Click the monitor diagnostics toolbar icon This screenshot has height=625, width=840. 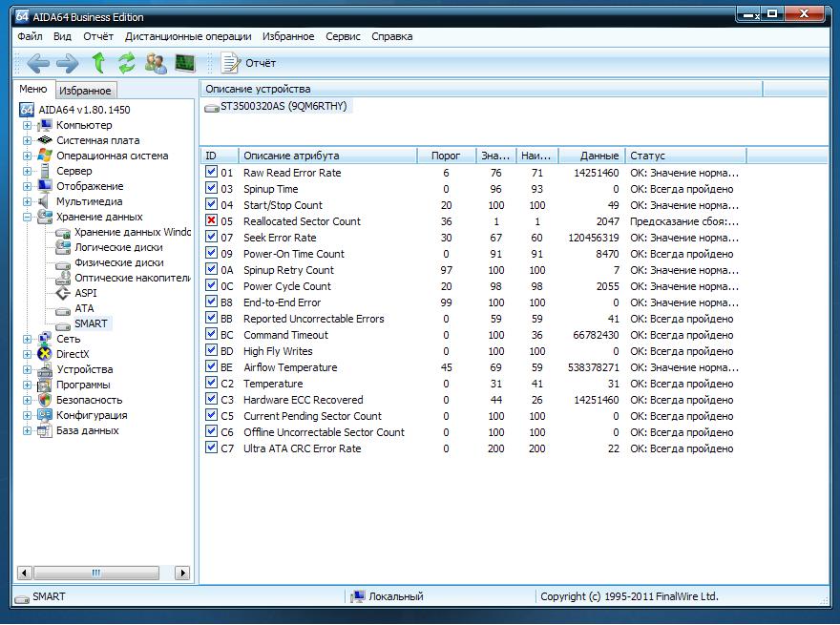[x=184, y=63]
